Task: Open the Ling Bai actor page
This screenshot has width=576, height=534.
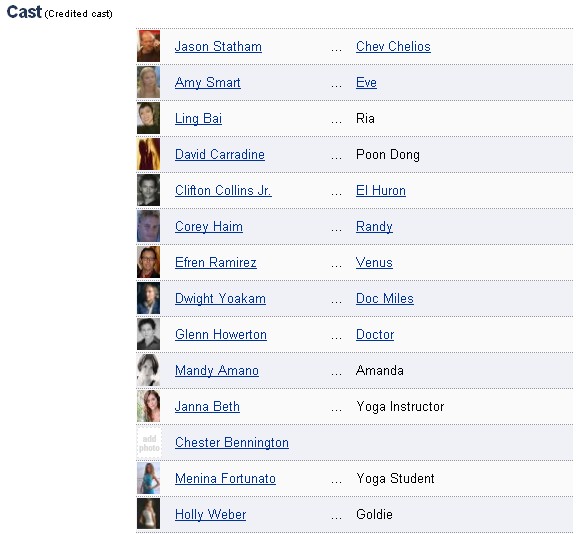Action: pos(198,119)
